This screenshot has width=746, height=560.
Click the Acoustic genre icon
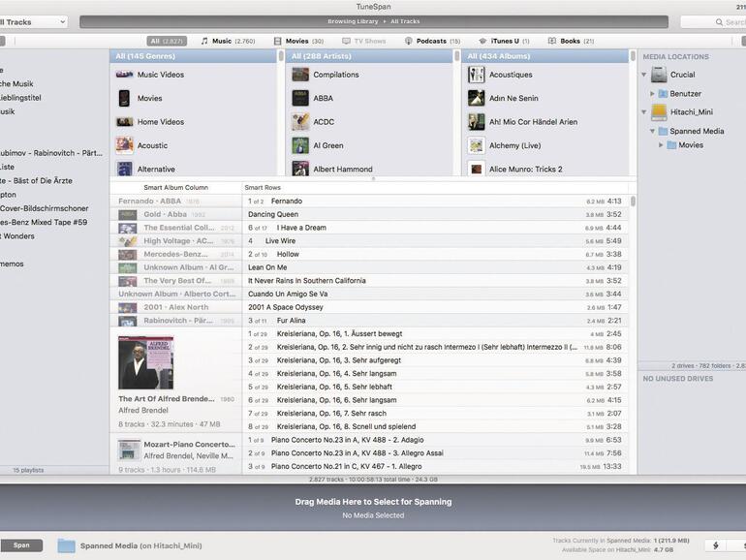(x=124, y=145)
